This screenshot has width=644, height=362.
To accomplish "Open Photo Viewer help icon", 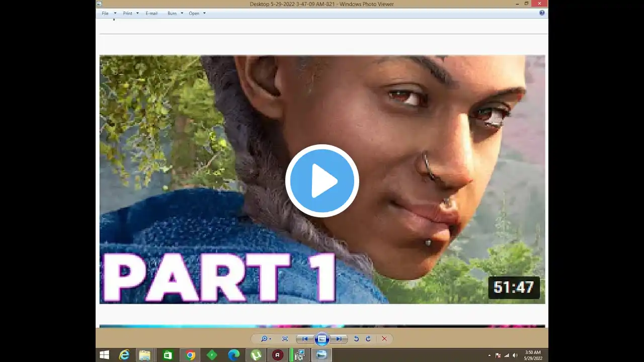I will click(542, 13).
